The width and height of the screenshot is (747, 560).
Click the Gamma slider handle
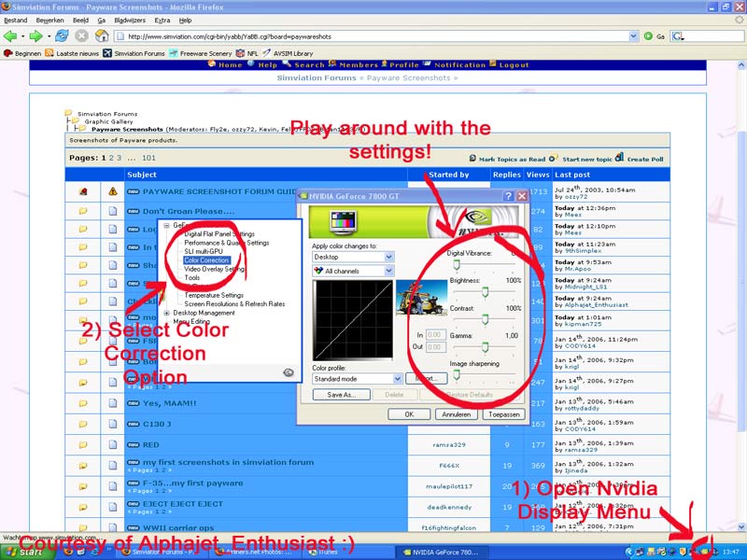pos(485,347)
